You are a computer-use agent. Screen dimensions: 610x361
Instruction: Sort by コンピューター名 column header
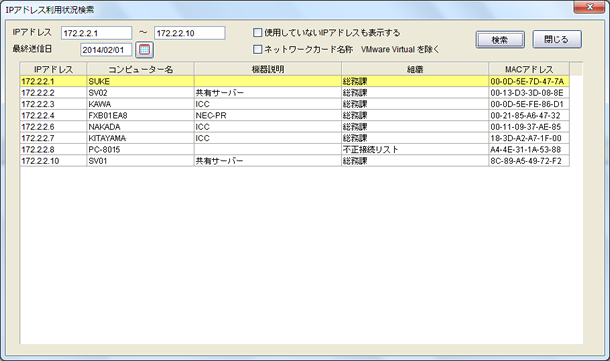coord(140,69)
